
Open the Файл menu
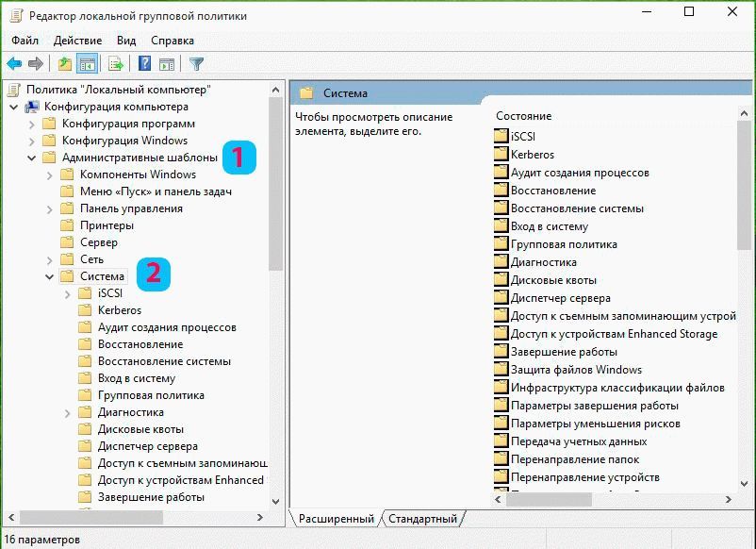[x=25, y=41]
